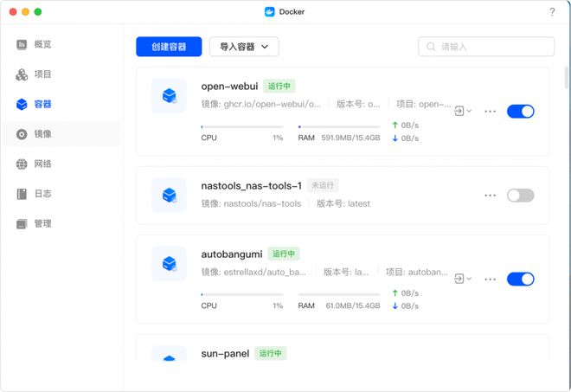Open the 管理 management section
Image resolution: width=571 pixels, height=392 pixels.
(61, 223)
